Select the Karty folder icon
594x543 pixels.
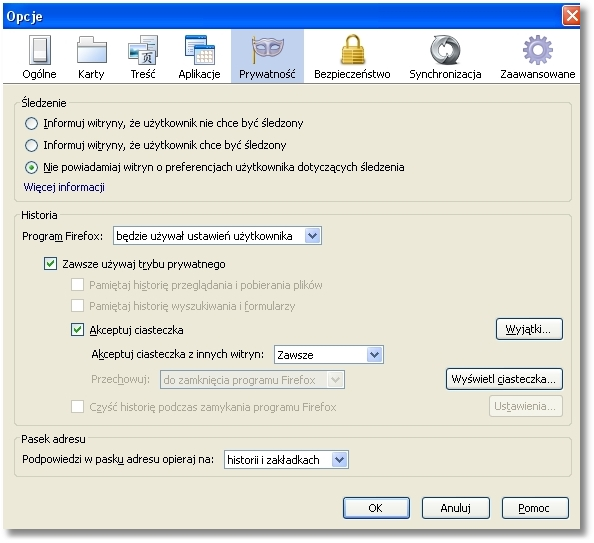pos(91,50)
